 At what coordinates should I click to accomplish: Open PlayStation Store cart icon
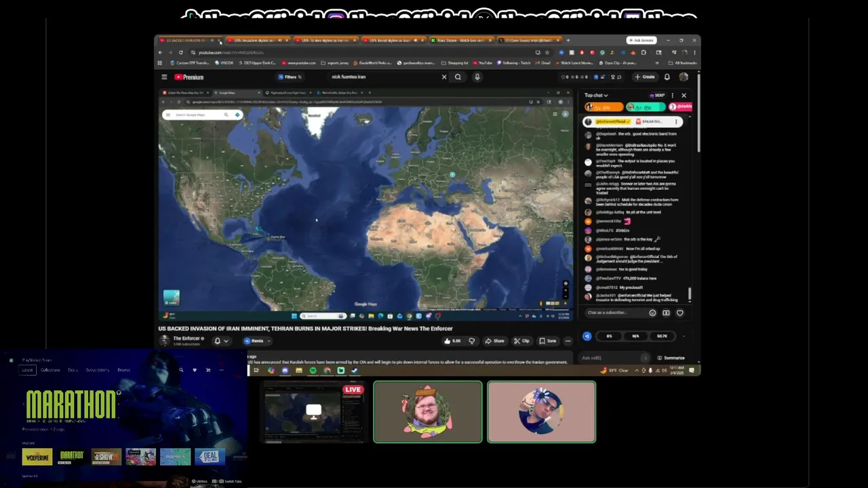[x=208, y=370]
